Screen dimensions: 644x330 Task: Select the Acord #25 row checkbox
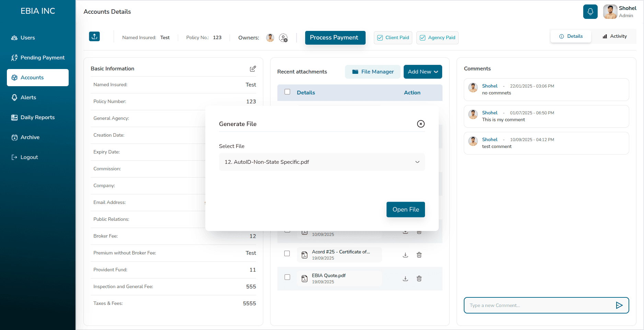pos(287,253)
